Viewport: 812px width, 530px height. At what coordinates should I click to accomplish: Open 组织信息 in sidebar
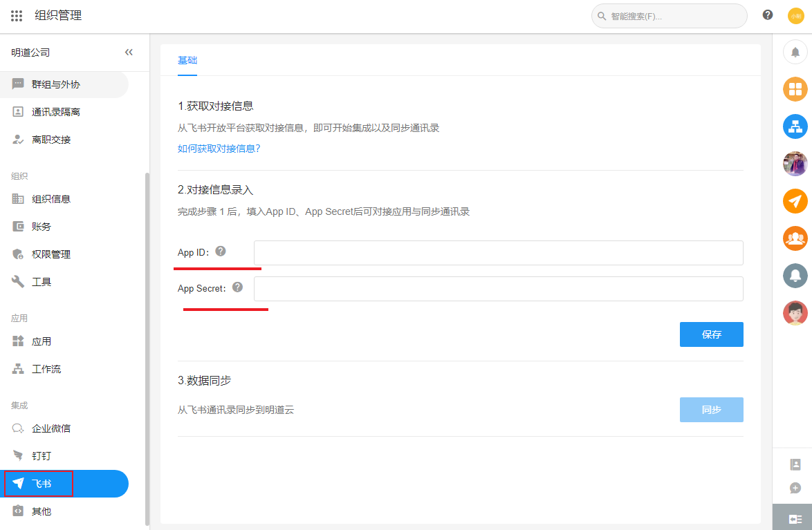[64, 199]
